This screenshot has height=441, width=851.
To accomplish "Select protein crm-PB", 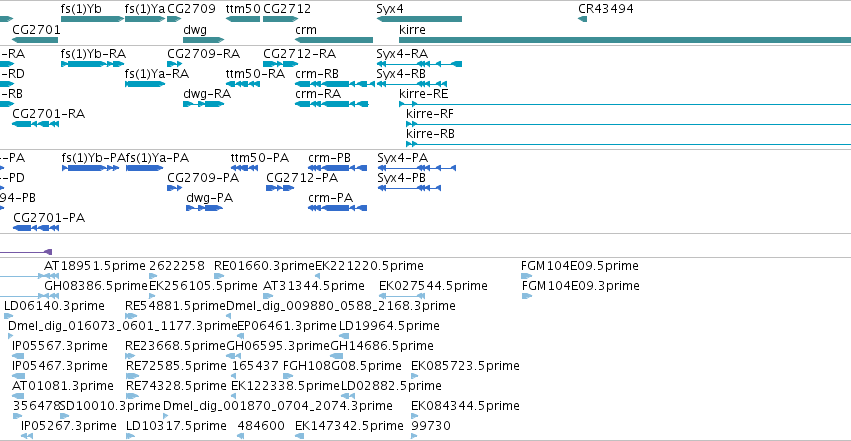I will point(338,168).
